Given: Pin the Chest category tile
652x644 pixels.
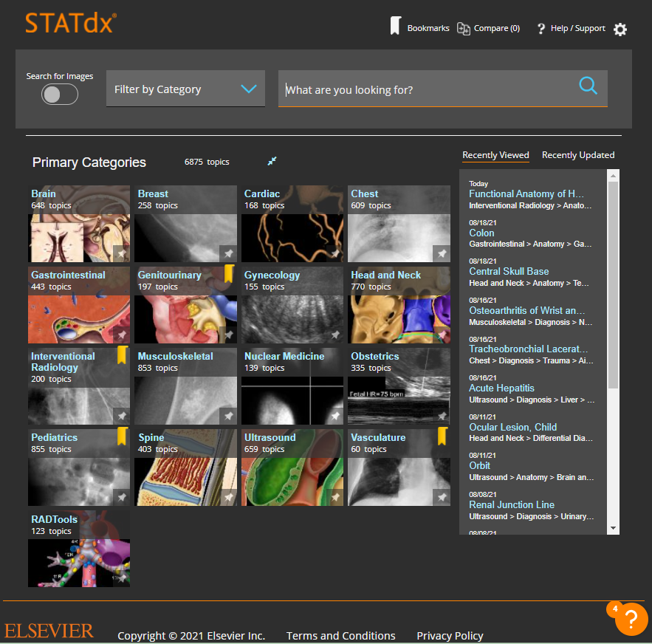Looking at the screenshot, I should (x=442, y=253).
